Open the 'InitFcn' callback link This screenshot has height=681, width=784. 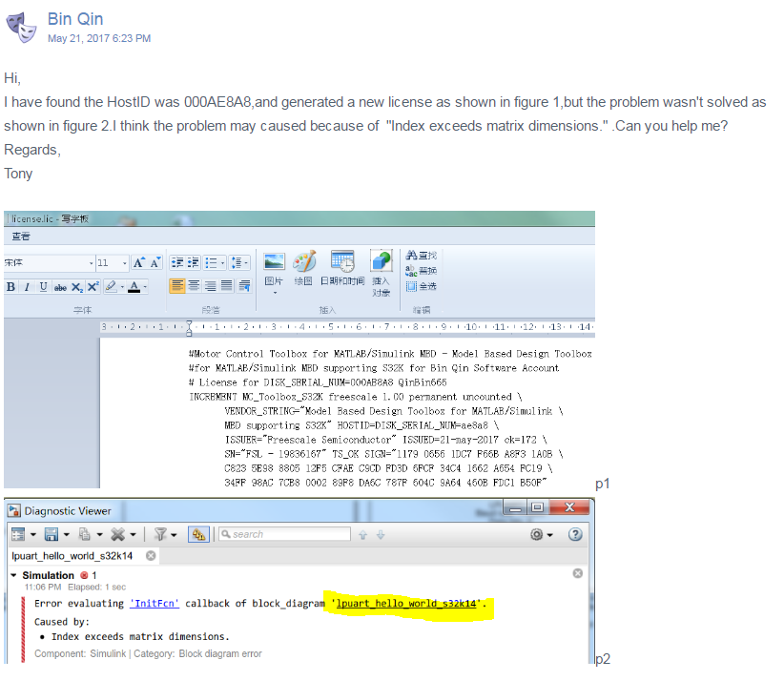coord(154,604)
